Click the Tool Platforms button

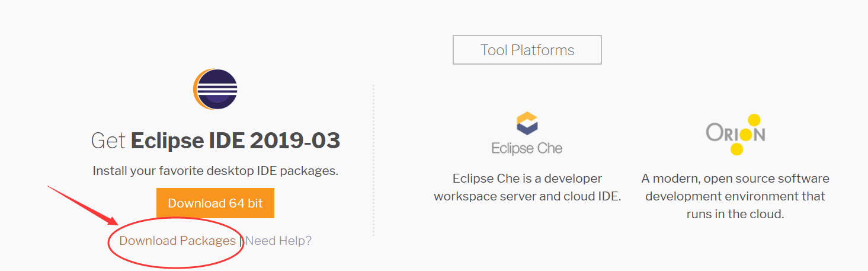527,50
